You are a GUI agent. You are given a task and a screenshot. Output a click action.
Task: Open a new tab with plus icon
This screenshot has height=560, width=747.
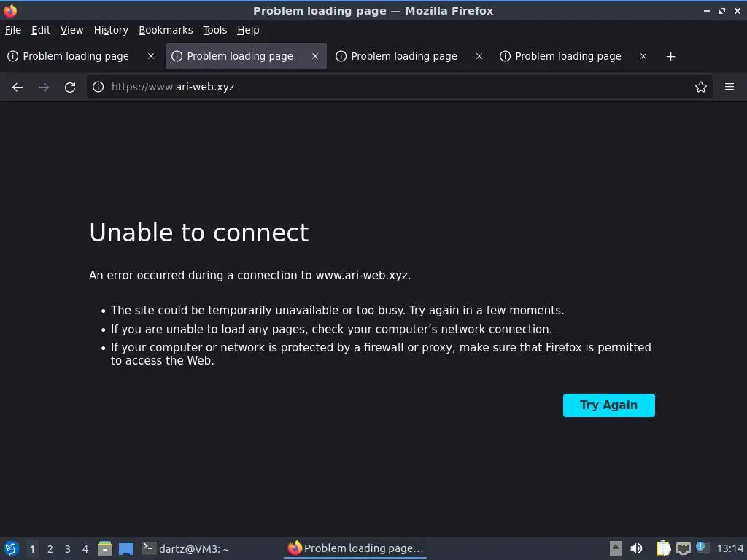pos(670,57)
